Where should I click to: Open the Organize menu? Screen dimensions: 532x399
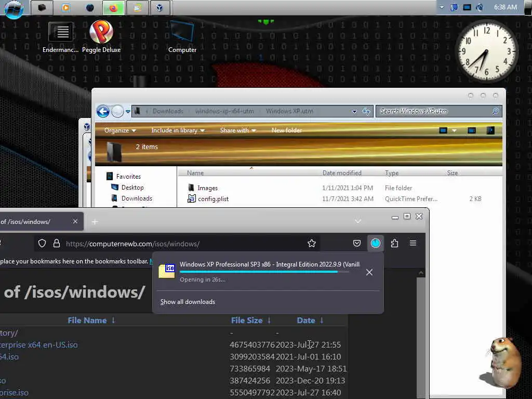tap(120, 130)
